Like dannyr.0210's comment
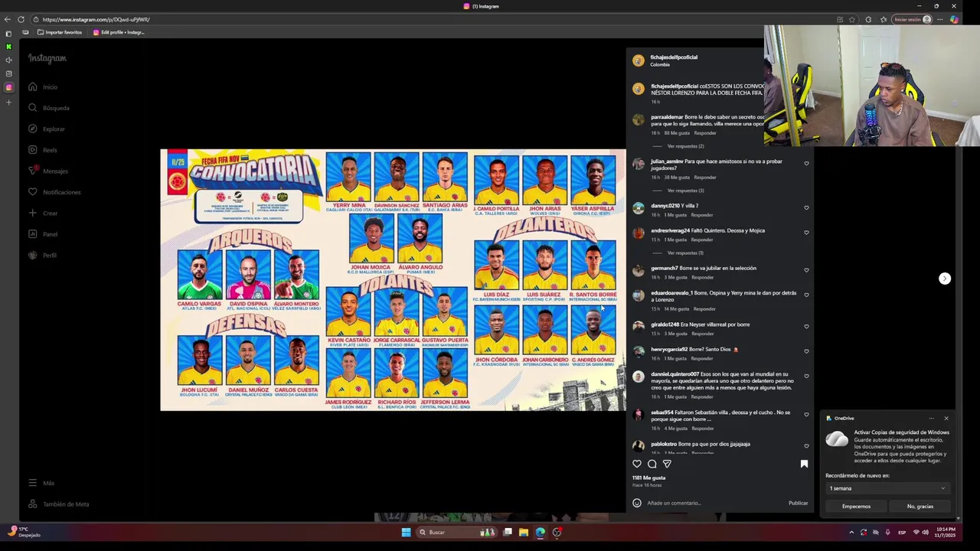 tap(806, 207)
